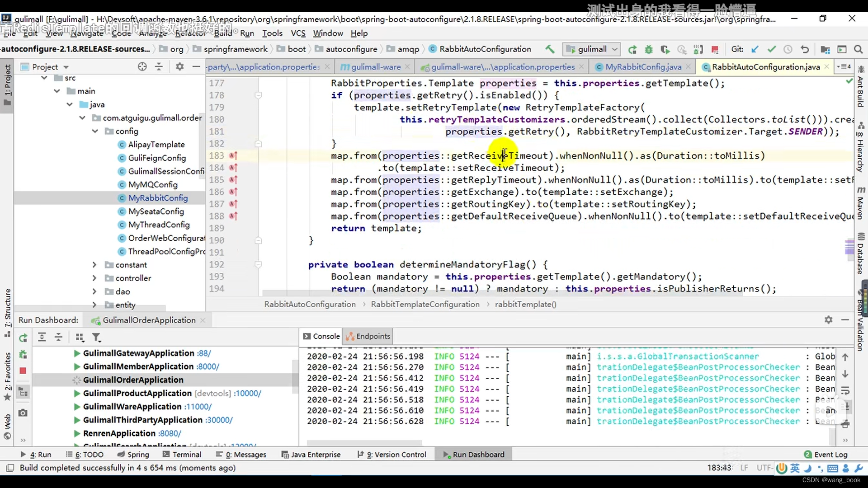The width and height of the screenshot is (868, 488).
Task: Collapse the main folder
Action: 57,91
